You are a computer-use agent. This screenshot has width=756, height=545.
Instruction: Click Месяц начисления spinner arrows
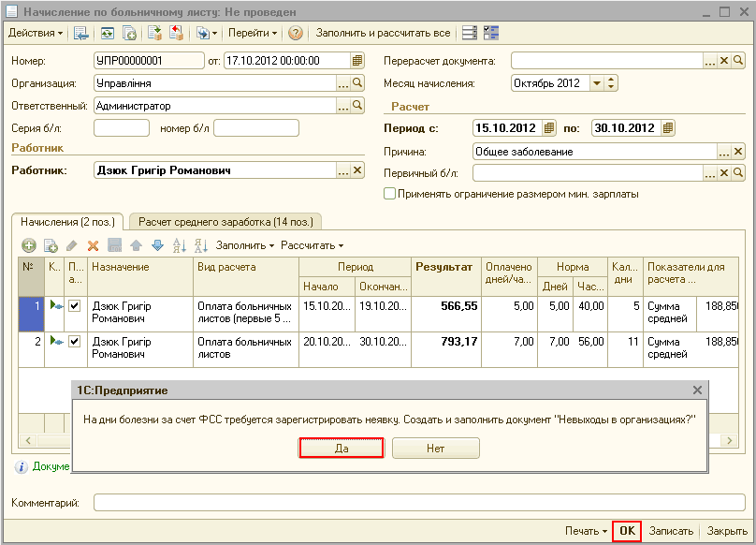click(611, 83)
